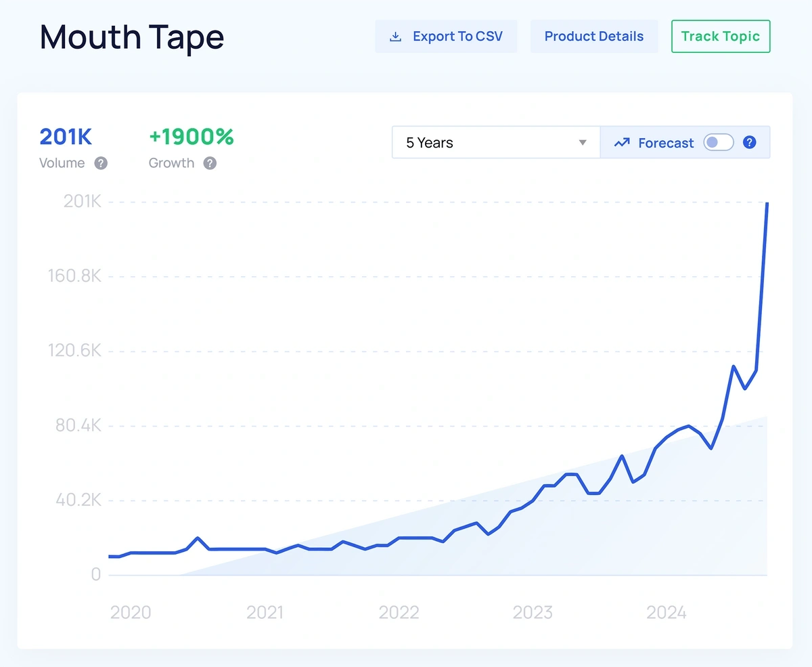This screenshot has width=812, height=667.
Task: Click the 201K y-axis label
Action: (x=83, y=201)
